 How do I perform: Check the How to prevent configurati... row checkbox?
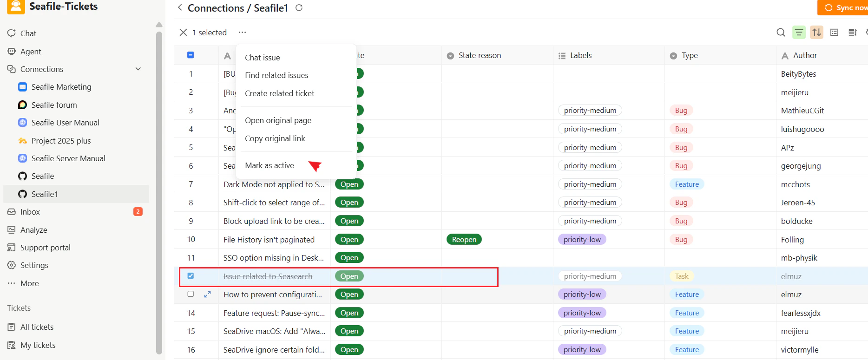(x=191, y=294)
